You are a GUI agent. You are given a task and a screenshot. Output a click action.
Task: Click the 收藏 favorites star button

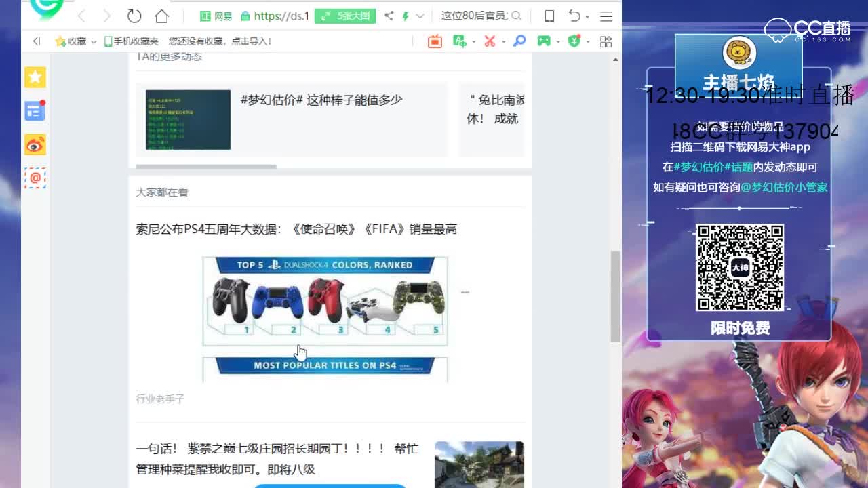tap(71, 41)
